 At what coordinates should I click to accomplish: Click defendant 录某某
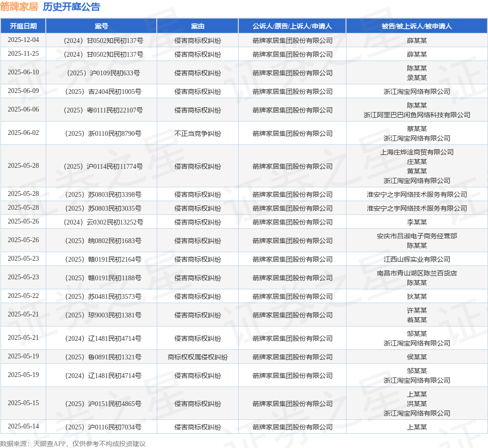click(x=417, y=78)
